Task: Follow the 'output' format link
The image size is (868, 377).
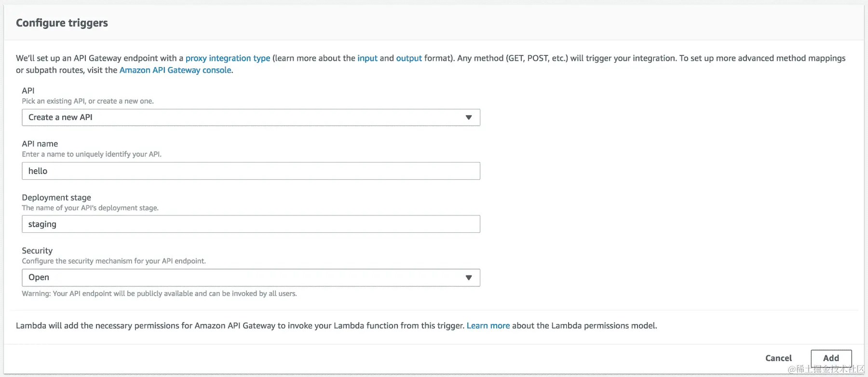Action: click(408, 58)
